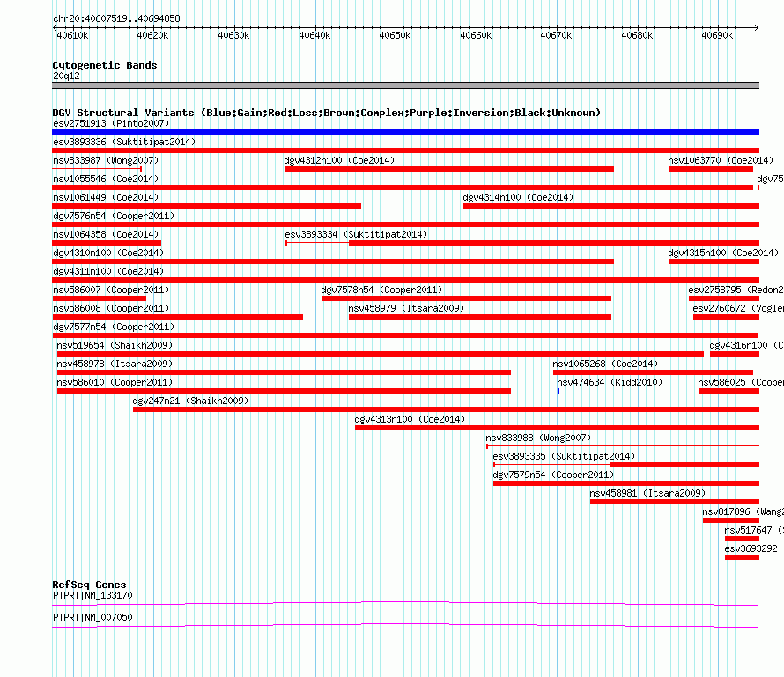This screenshot has height=677, width=784.
Task: Open the esv2751913 (Pinto2007) variant label
Action: click(x=111, y=123)
